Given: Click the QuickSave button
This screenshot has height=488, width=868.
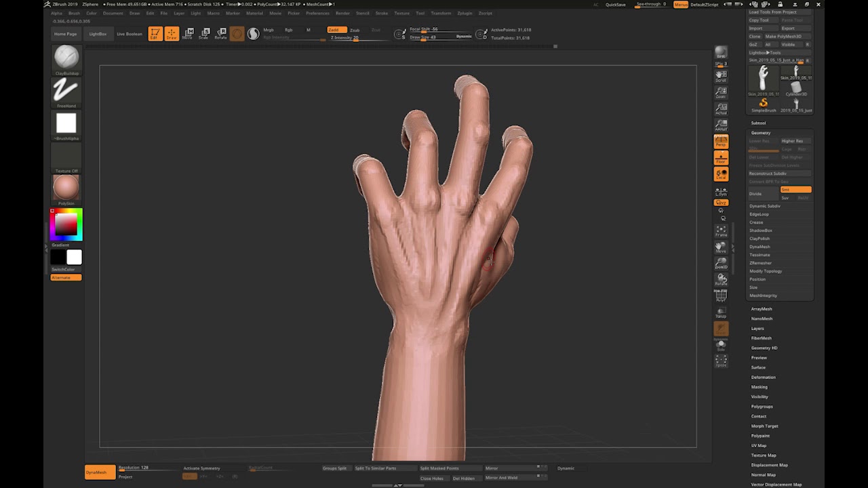Looking at the screenshot, I should [x=616, y=5].
